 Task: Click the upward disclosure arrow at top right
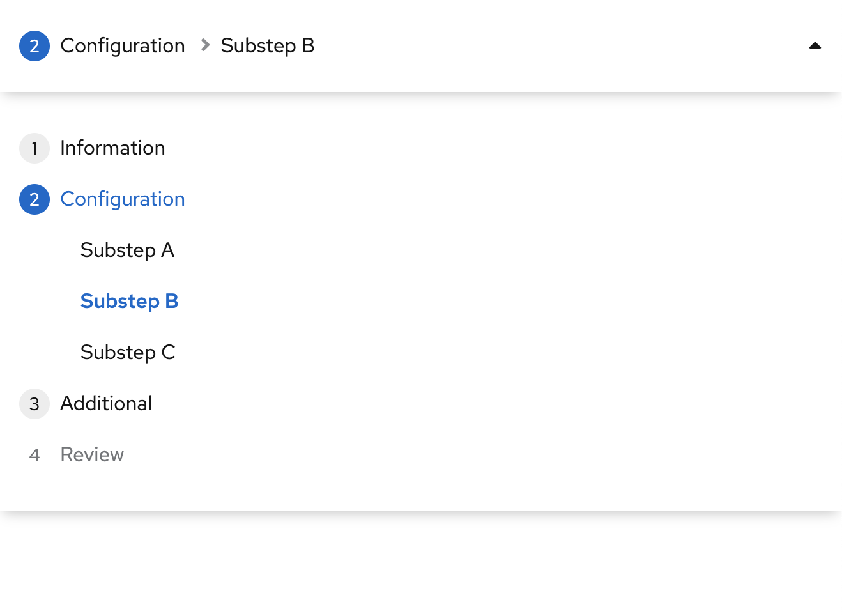815,45
